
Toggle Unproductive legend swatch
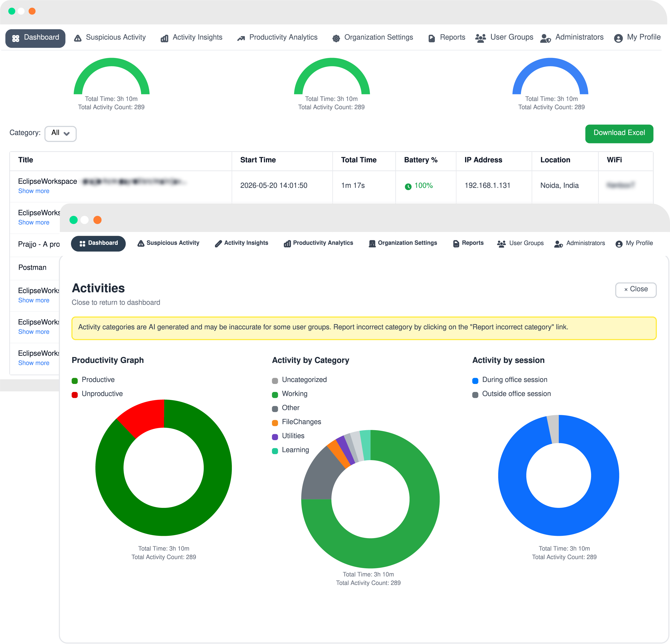(74, 395)
